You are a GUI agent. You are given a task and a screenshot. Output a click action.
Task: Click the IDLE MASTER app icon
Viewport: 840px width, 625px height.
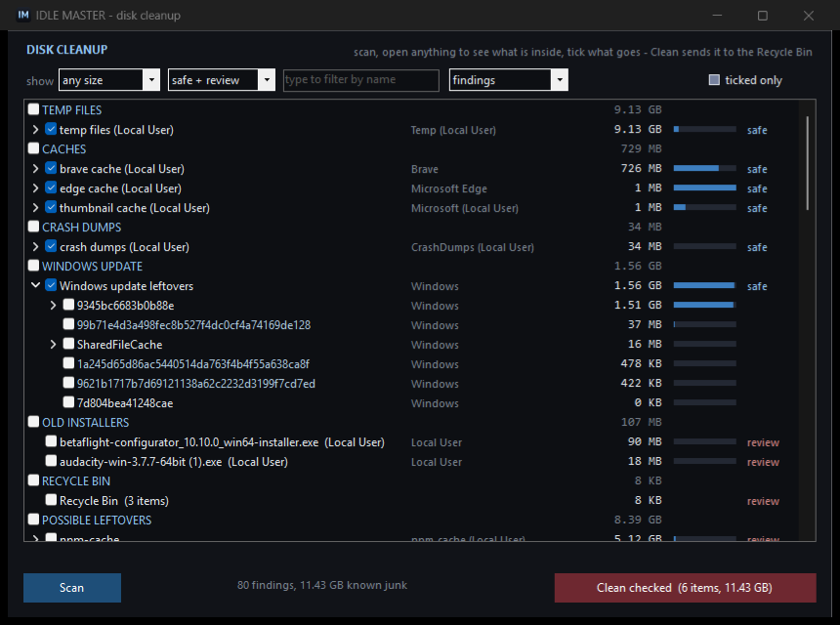click(x=23, y=15)
